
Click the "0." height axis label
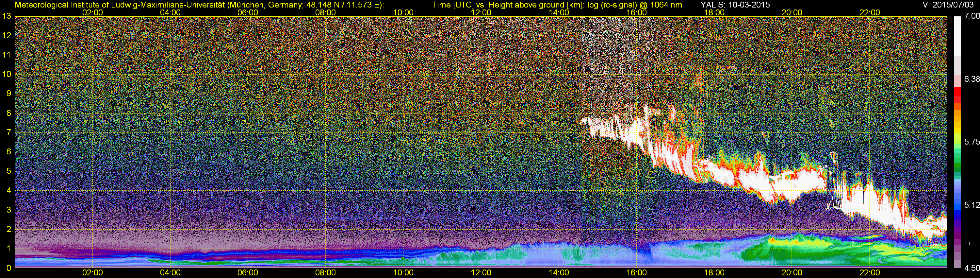(9, 268)
